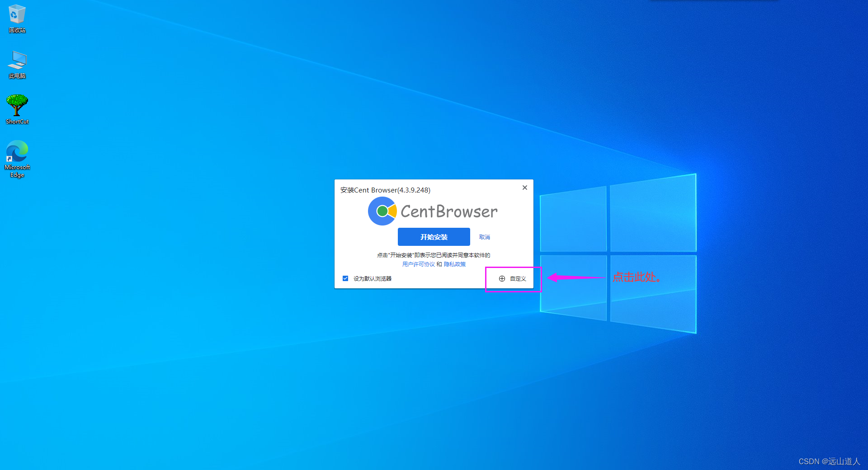Viewport: 868px width, 470px height.
Task: Open the 隐私政策 privacy policy link
Action: pyautogui.click(x=454, y=264)
